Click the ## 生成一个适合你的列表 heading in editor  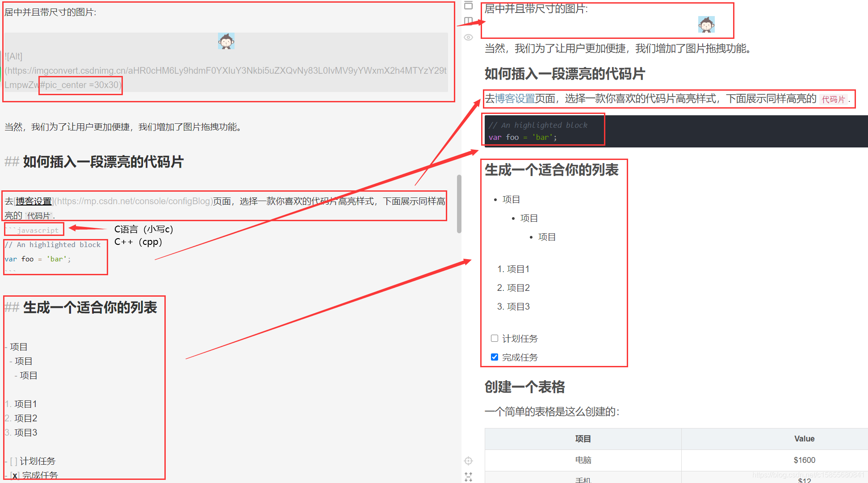(x=81, y=307)
